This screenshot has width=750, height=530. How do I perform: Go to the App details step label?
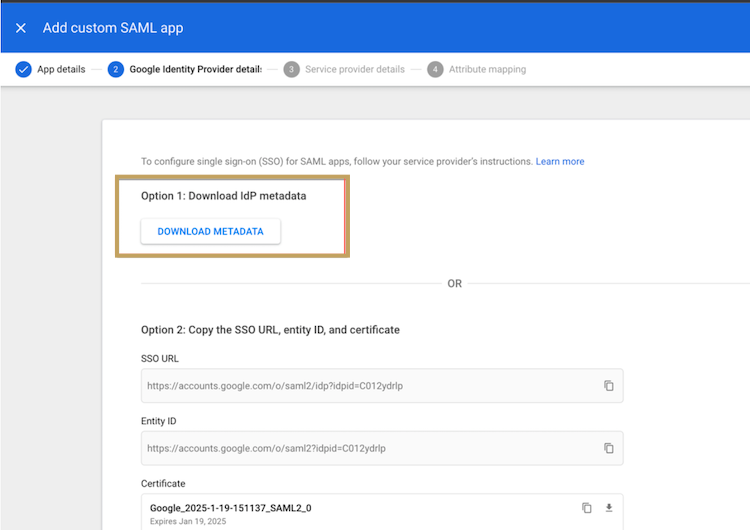click(x=61, y=69)
